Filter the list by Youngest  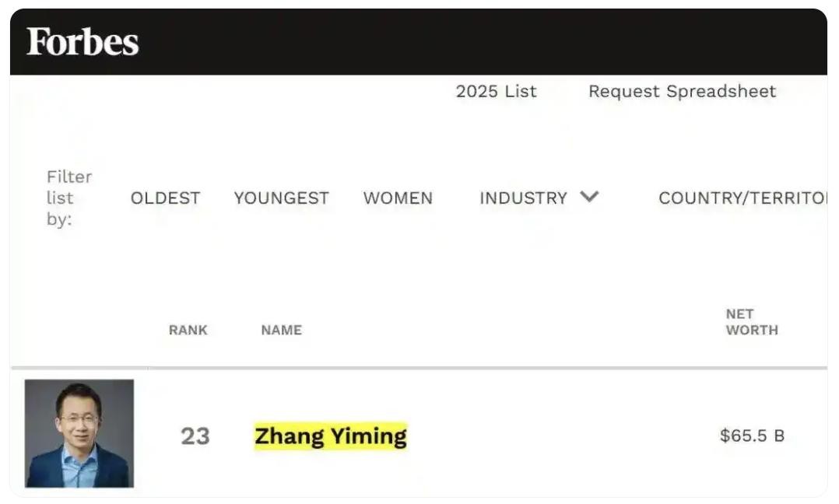click(281, 198)
